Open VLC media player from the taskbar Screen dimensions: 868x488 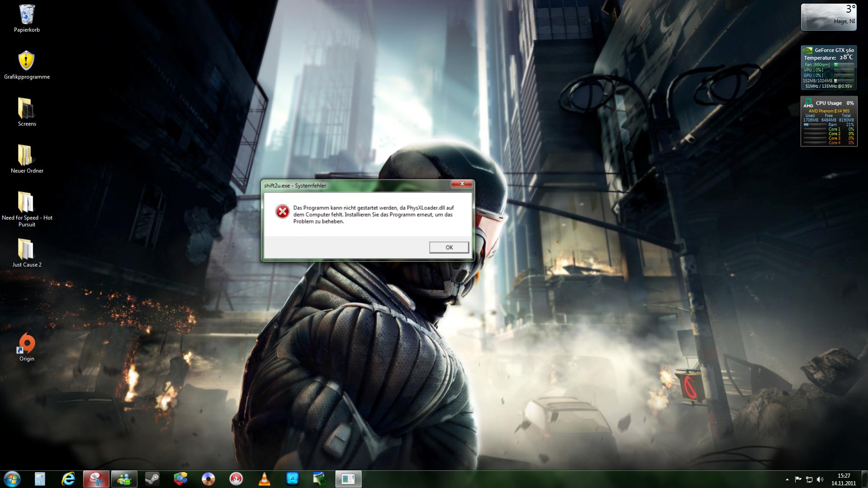(x=264, y=479)
